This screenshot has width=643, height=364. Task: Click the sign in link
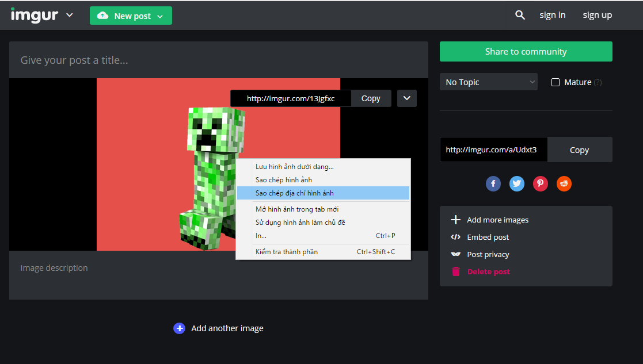tap(553, 15)
